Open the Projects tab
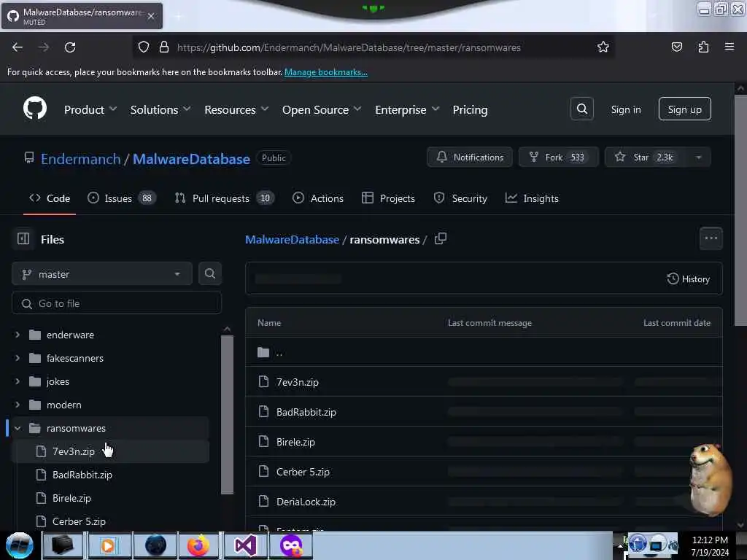Screen dimensions: 747x560 [x=388, y=198]
